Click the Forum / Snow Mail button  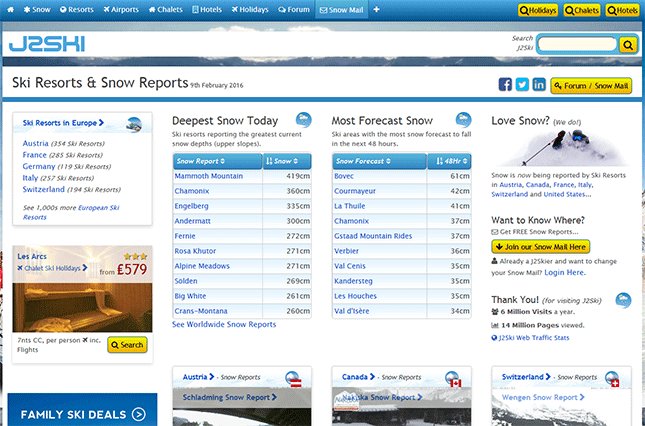pos(591,86)
